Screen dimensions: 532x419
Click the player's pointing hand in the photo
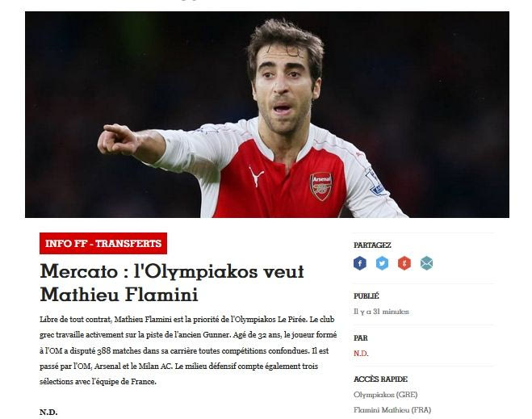pos(119,140)
